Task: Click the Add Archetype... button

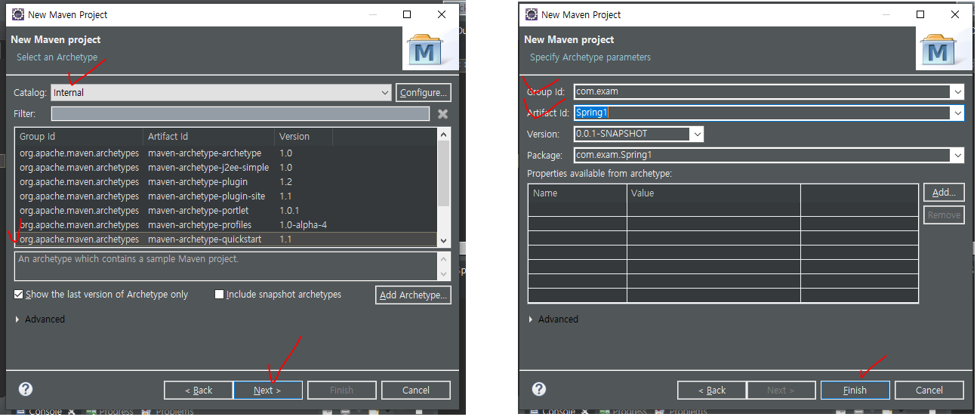Action: pos(413,295)
